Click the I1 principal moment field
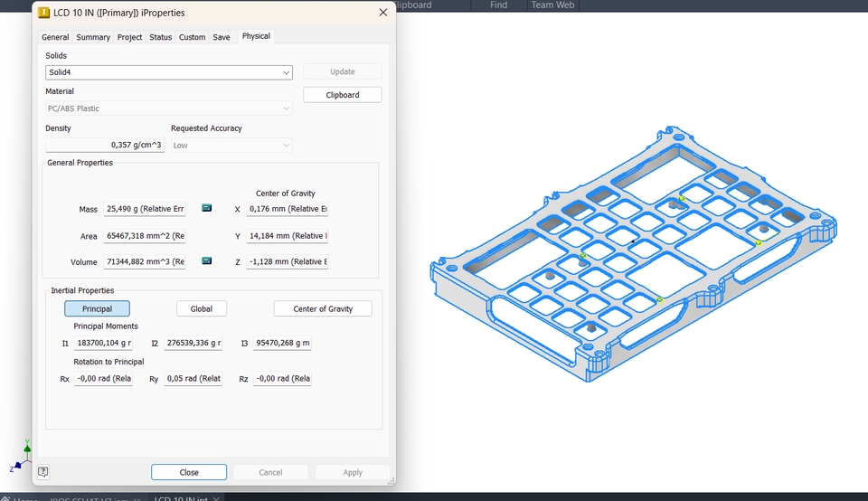 pos(103,343)
